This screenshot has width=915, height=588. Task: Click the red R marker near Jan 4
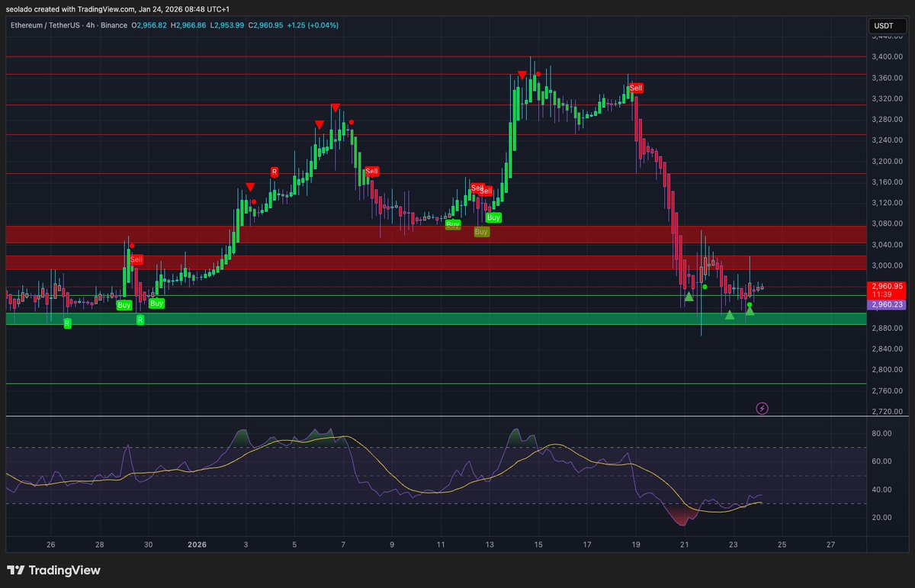[274, 172]
